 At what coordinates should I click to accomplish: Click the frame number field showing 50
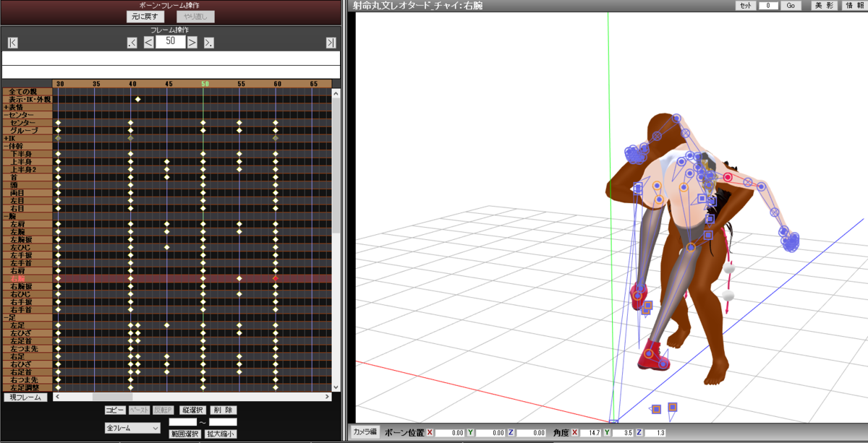pyautogui.click(x=170, y=42)
